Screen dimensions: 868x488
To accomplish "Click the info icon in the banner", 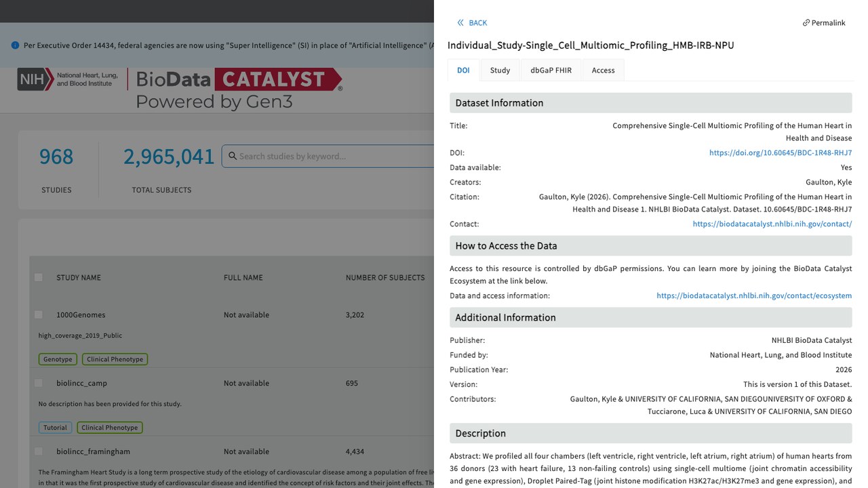I will [x=16, y=45].
